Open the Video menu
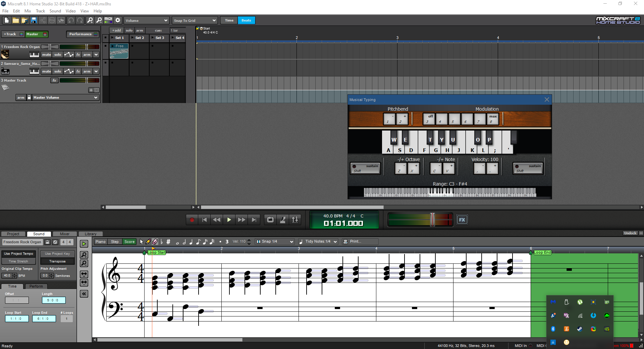 (x=70, y=11)
